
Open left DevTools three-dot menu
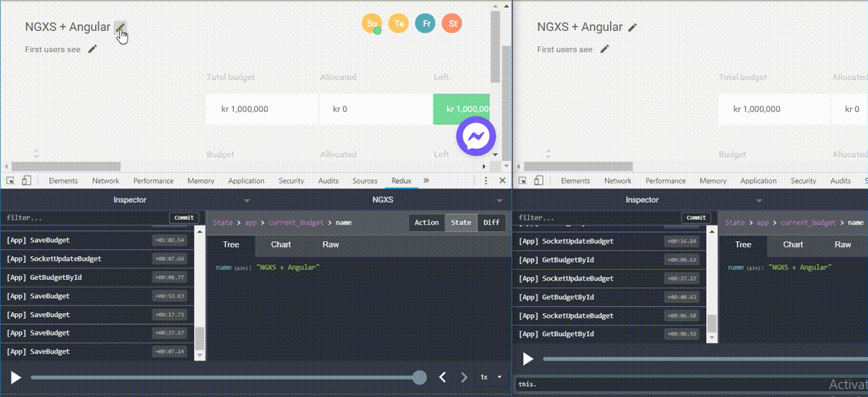[486, 181]
